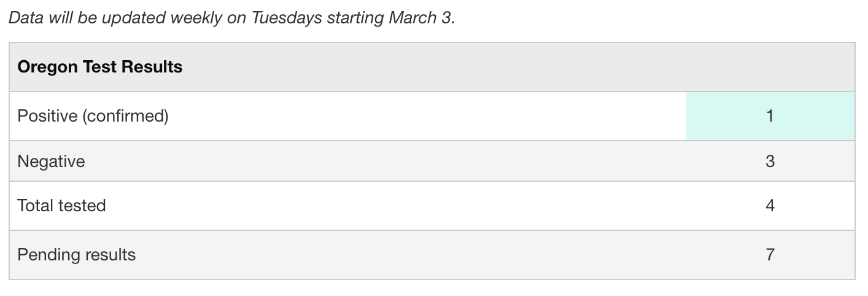Select the "Total tested" row label

(x=61, y=205)
